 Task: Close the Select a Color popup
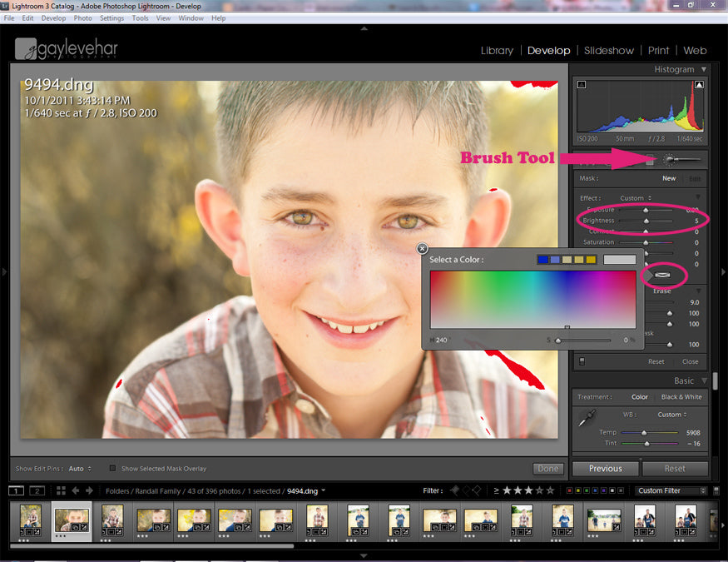pos(422,248)
